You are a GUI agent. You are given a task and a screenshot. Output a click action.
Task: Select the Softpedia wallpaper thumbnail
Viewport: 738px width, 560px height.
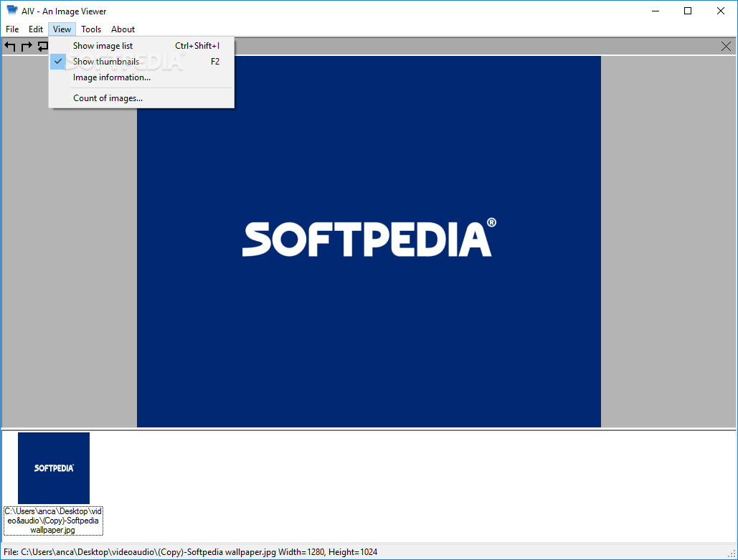tap(54, 468)
